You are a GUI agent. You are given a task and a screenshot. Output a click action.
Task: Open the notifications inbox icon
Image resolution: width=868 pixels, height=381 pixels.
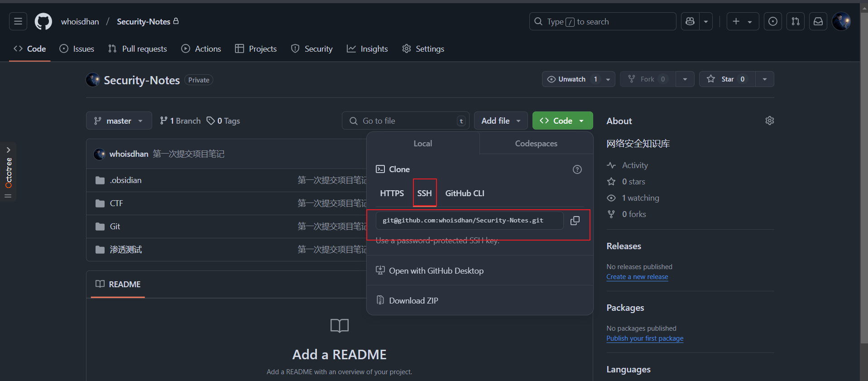(818, 21)
